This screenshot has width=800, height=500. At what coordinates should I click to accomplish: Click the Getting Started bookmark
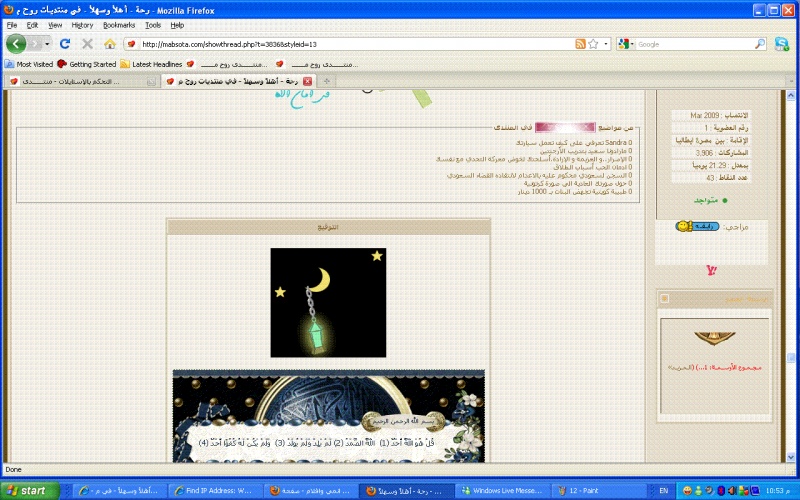[x=87, y=63]
